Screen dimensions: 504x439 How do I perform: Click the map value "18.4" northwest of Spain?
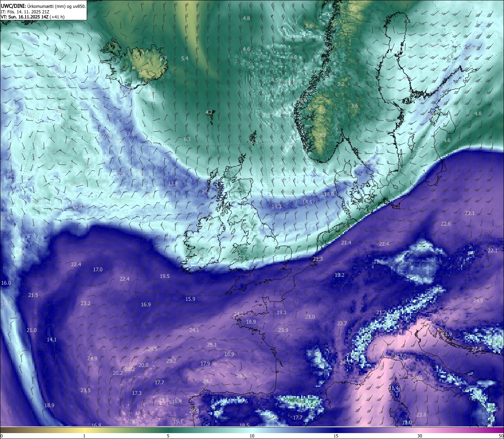177,401
